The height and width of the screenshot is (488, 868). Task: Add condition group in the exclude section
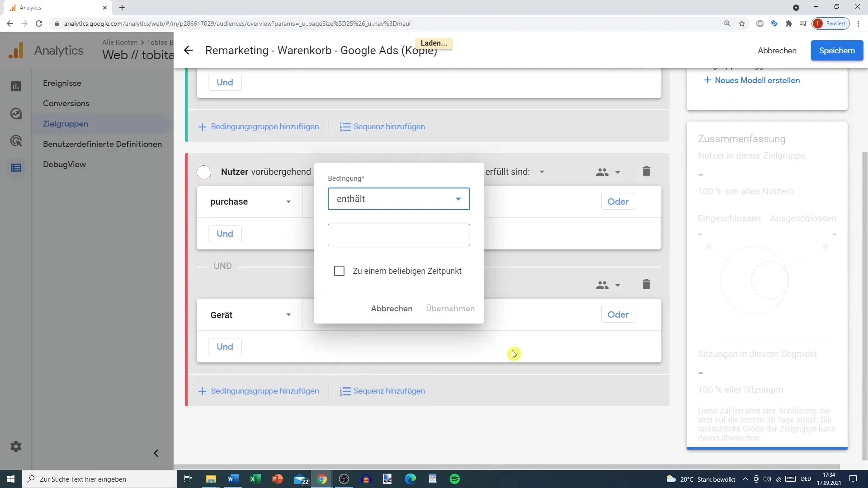pyautogui.click(x=259, y=391)
